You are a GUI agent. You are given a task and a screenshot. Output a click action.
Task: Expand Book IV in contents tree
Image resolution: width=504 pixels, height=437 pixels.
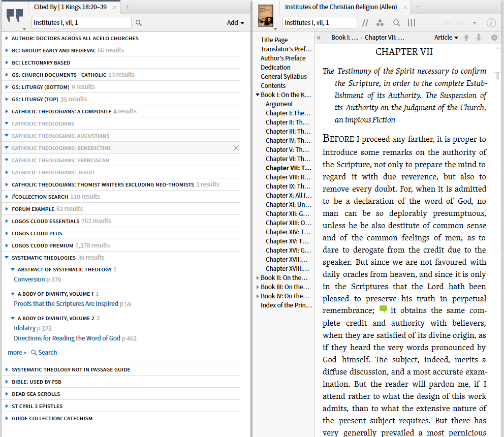pyautogui.click(x=258, y=296)
